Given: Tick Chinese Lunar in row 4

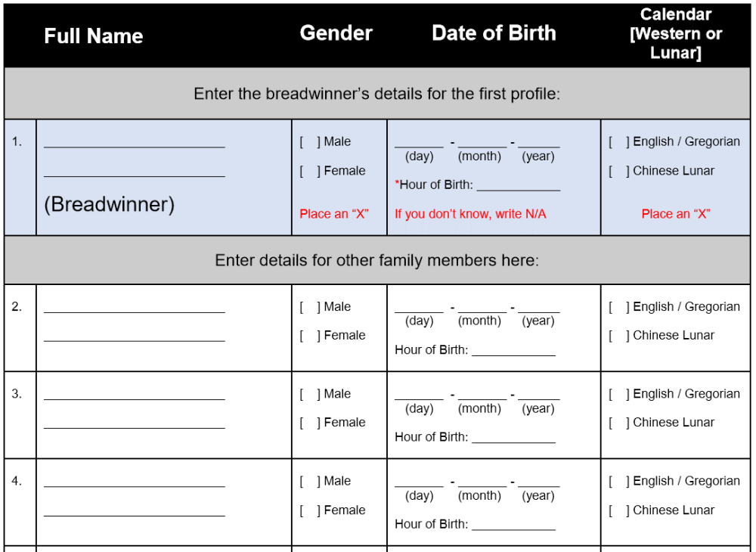Looking at the screenshot, I should tap(619, 510).
